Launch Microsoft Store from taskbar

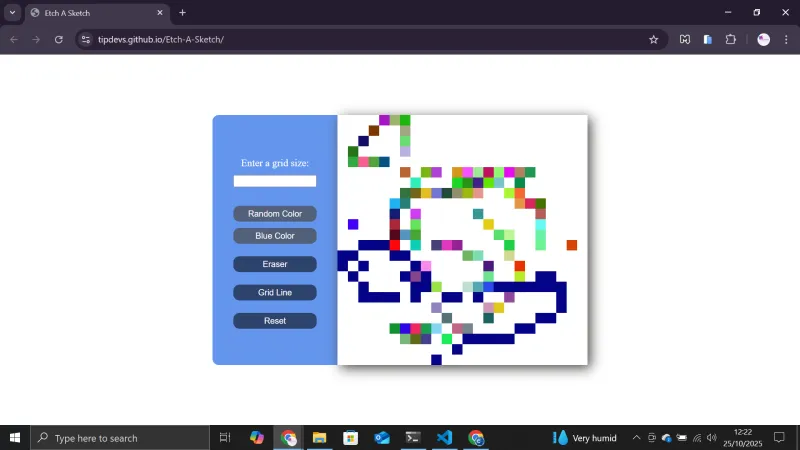[x=351, y=438]
